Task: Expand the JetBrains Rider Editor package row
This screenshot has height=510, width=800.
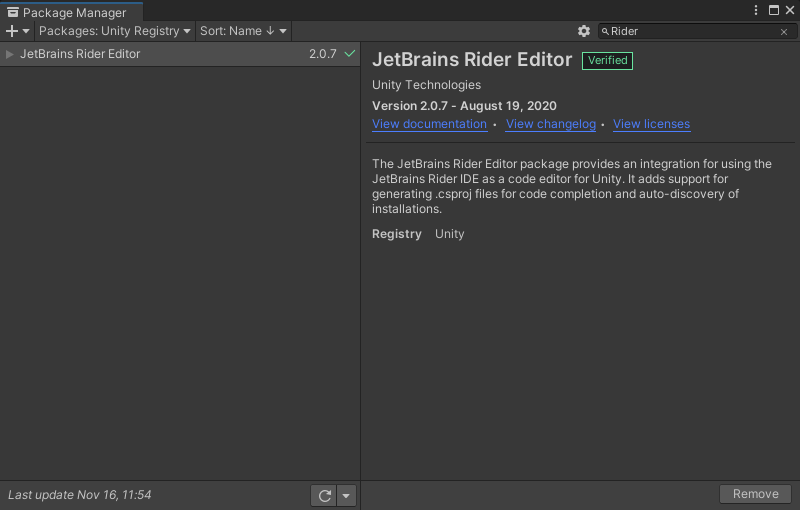Action: (9, 54)
